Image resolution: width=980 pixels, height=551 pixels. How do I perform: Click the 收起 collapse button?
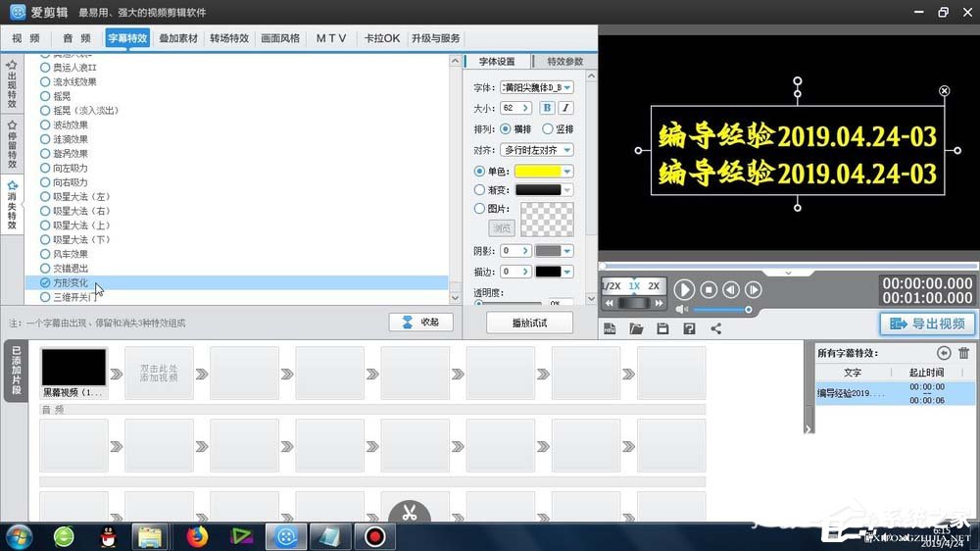click(x=420, y=323)
